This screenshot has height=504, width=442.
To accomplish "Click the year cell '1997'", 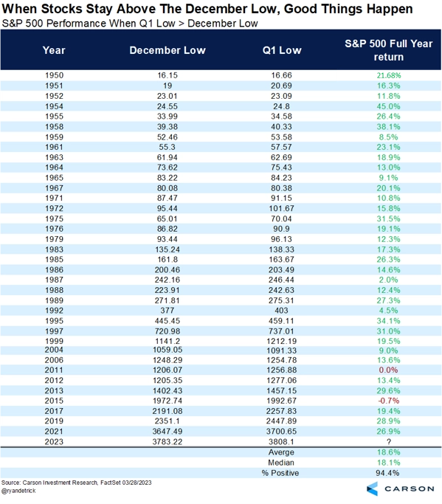I will click(54, 331).
